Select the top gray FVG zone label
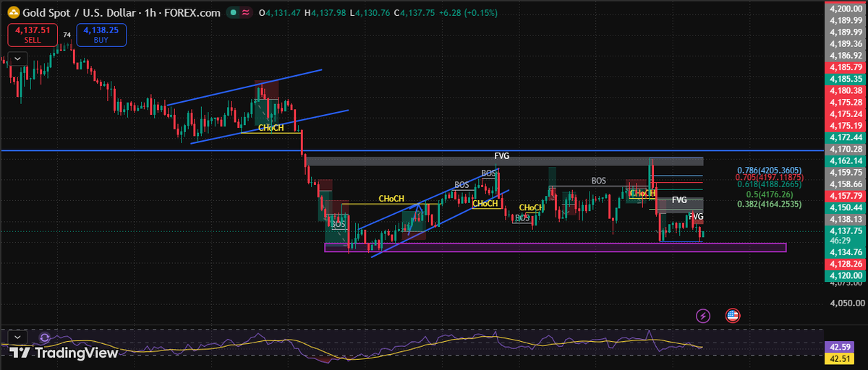 tap(502, 155)
